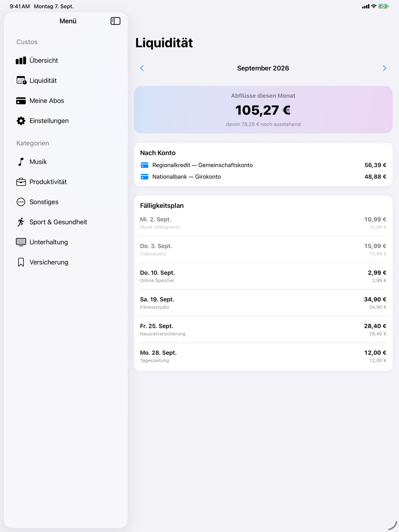Click the Nach Konto section heading

[x=158, y=153]
